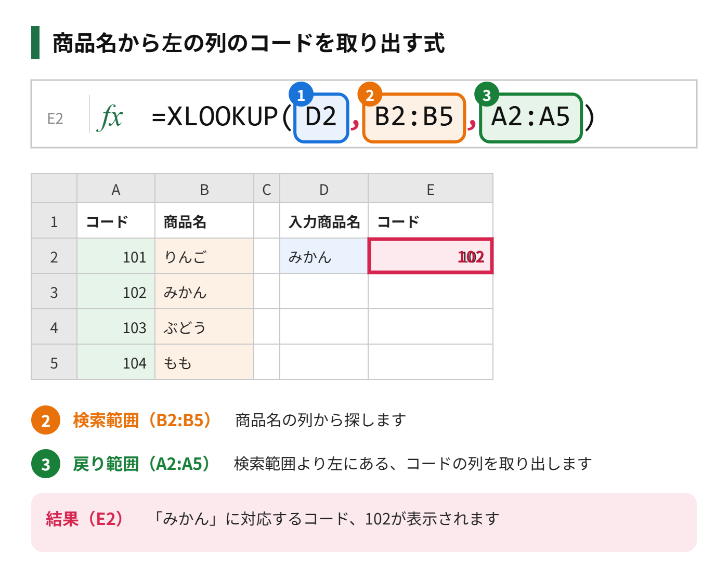
Task: Select row 4 header
Action: click(x=54, y=327)
